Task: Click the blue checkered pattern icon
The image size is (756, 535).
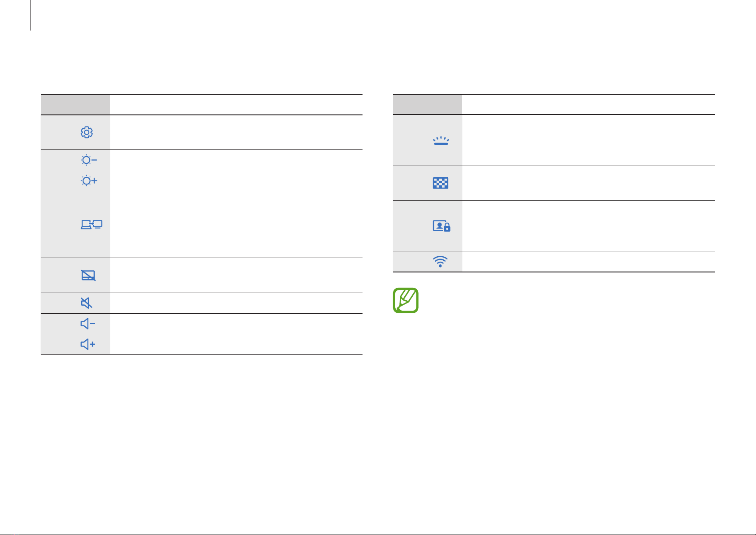Action: click(x=441, y=183)
